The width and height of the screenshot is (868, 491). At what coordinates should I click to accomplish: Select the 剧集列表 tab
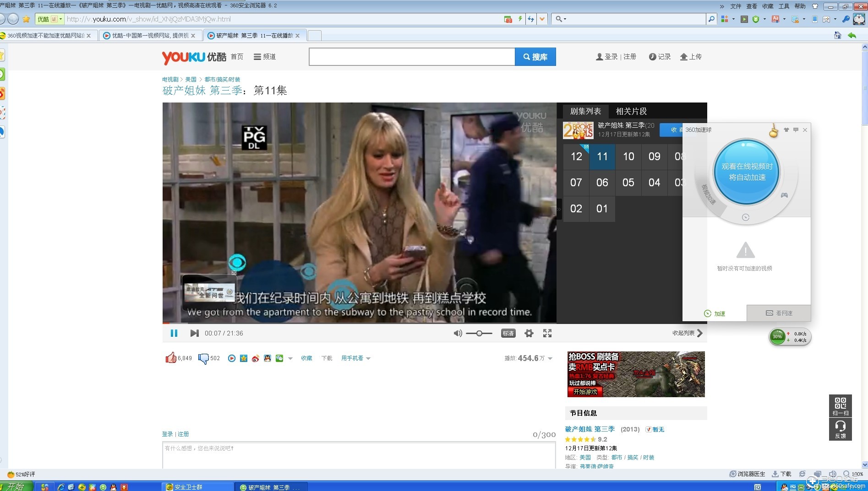[x=585, y=111]
